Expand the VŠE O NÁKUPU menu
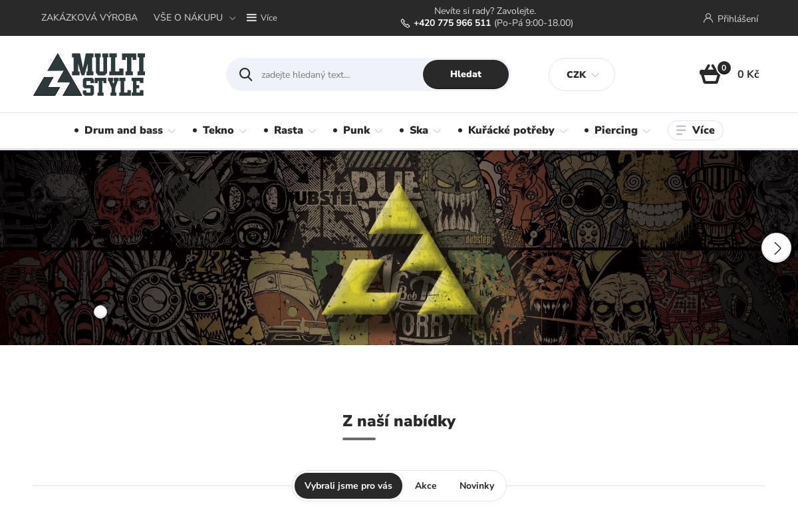 tap(194, 18)
